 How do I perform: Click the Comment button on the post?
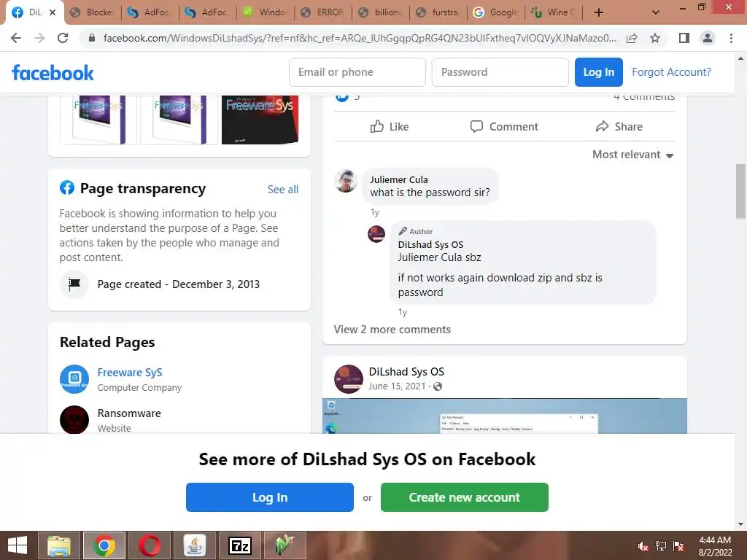(x=504, y=127)
